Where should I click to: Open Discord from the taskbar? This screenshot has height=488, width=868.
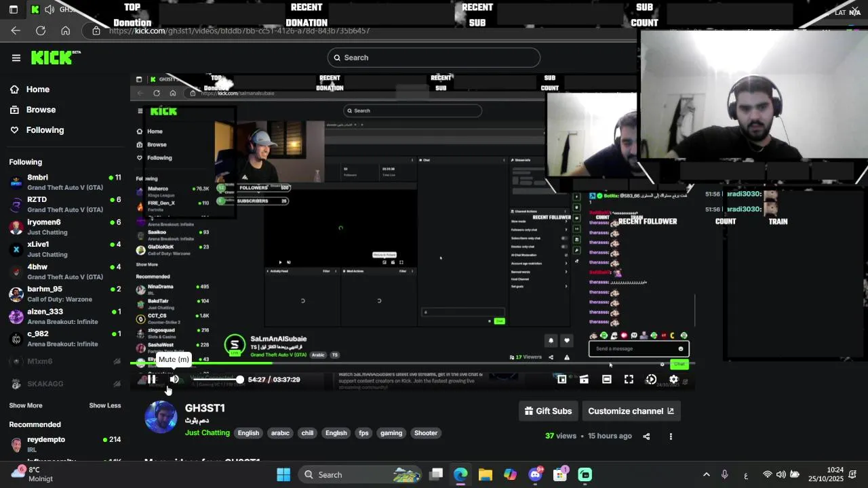(535, 474)
